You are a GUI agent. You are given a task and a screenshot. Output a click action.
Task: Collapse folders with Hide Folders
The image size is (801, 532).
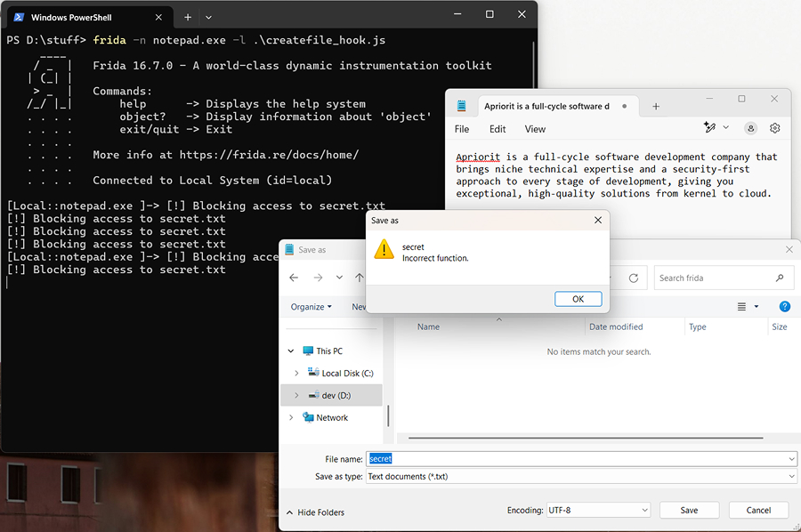coord(315,512)
